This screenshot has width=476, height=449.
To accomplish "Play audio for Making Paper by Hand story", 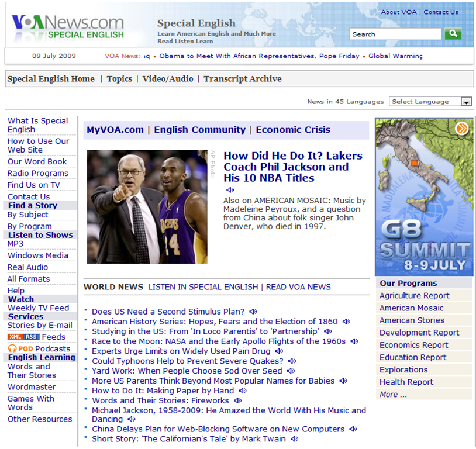I will click(x=243, y=391).
